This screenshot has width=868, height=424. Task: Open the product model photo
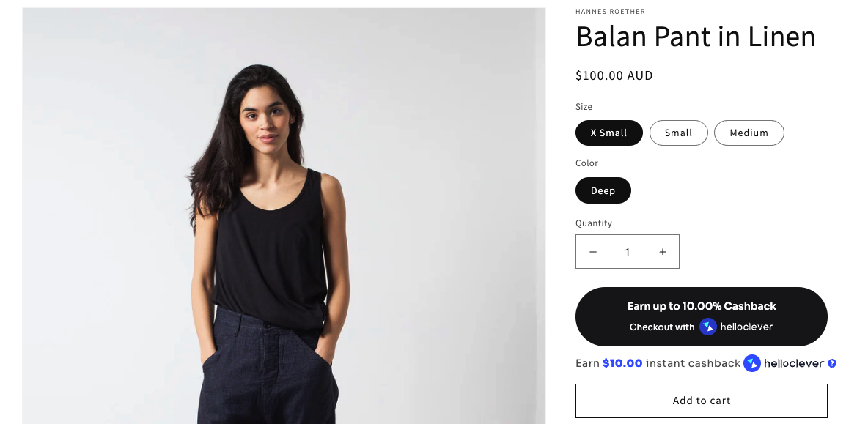(x=284, y=216)
